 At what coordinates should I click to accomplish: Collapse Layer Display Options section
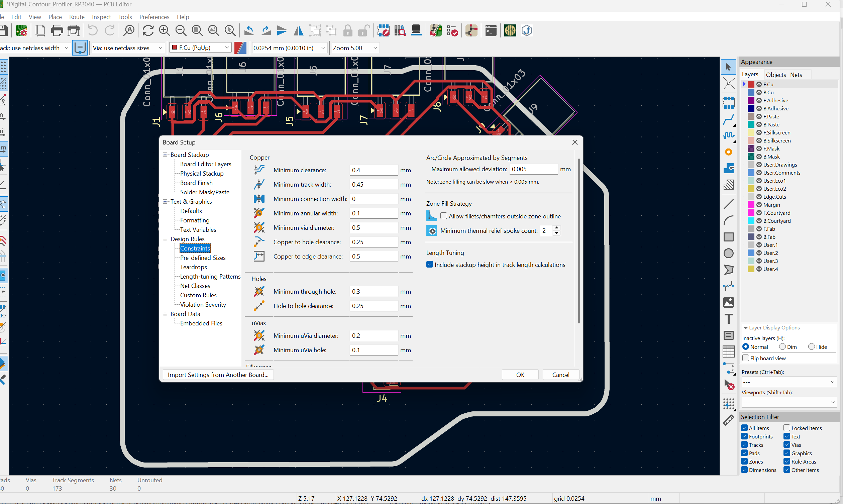(x=746, y=328)
